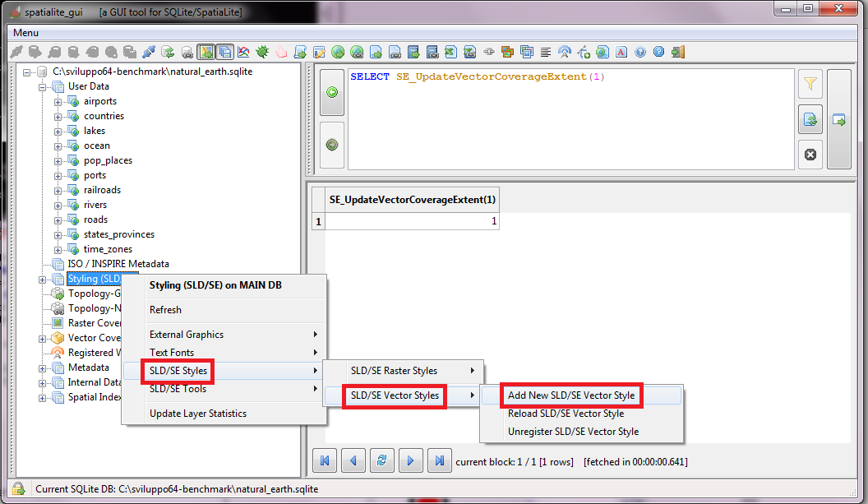The height and width of the screenshot is (504, 868).
Task: Select Unregister SLD/SE Vector Style
Action: click(x=581, y=432)
